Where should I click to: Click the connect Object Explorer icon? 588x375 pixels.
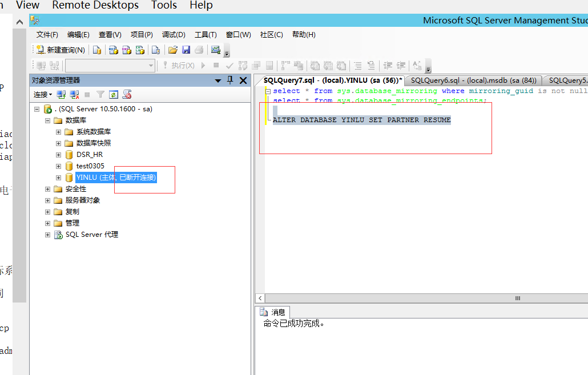(x=61, y=94)
